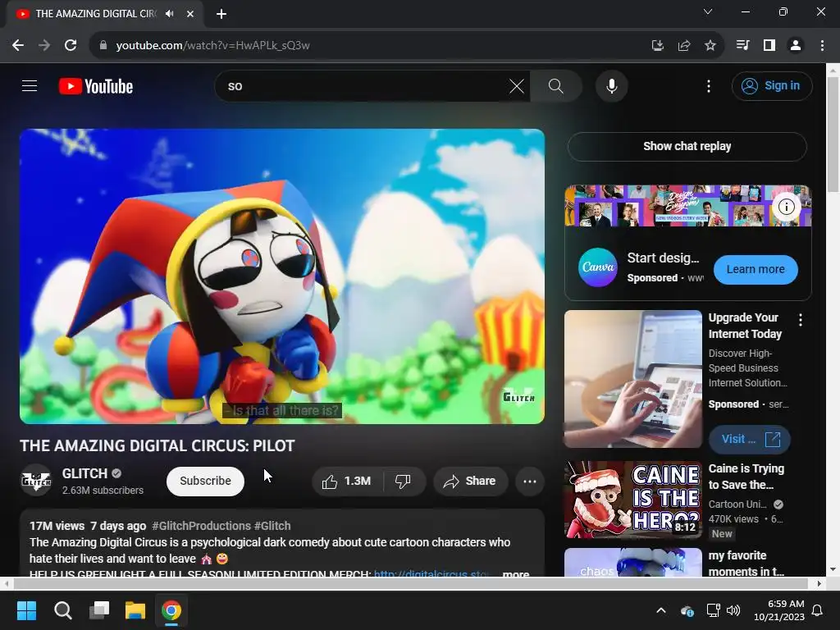Open the Canva advertiser logo

pyautogui.click(x=598, y=267)
